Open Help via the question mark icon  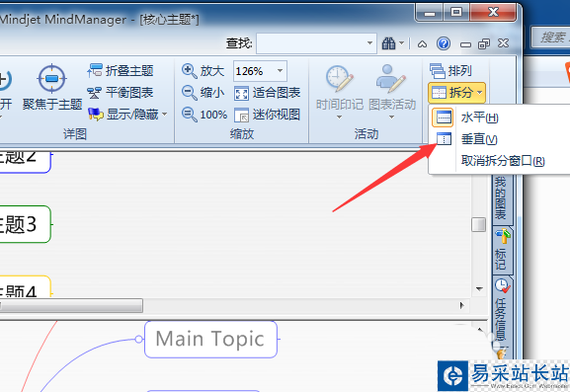[x=444, y=43]
